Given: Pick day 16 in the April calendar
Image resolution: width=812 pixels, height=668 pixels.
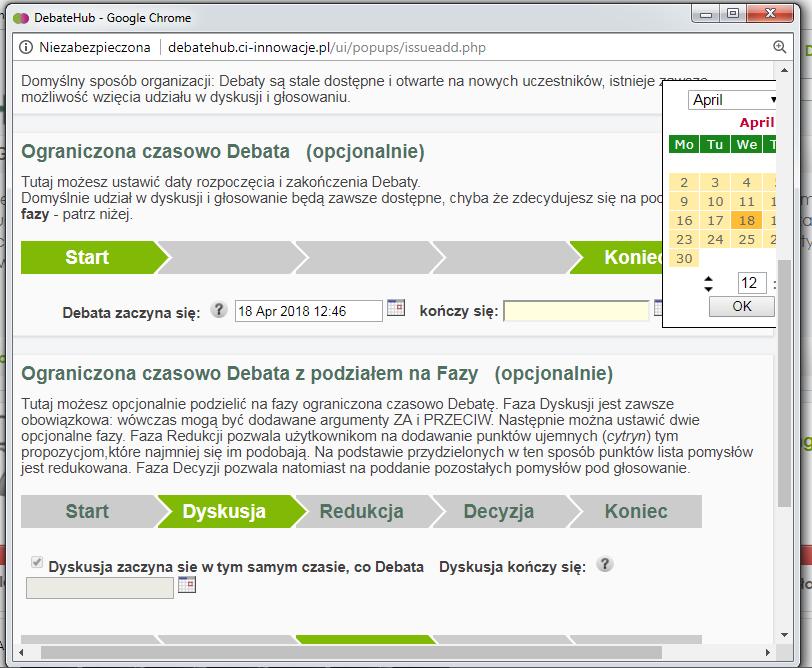Looking at the screenshot, I should click(684, 221).
